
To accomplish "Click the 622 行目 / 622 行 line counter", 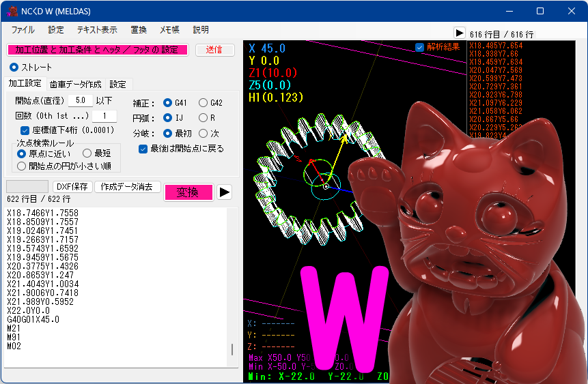I will click(39, 199).
